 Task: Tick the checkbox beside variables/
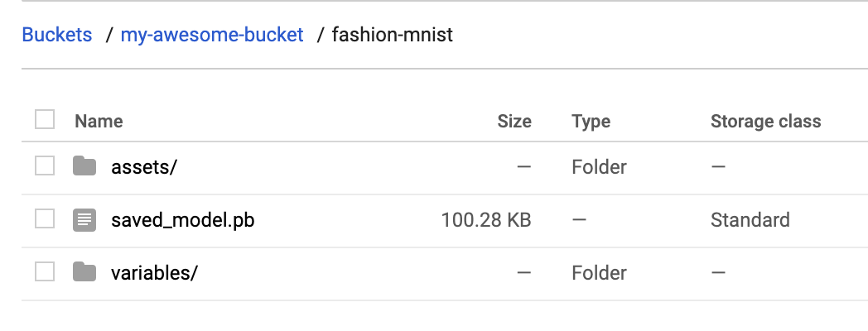click(45, 272)
